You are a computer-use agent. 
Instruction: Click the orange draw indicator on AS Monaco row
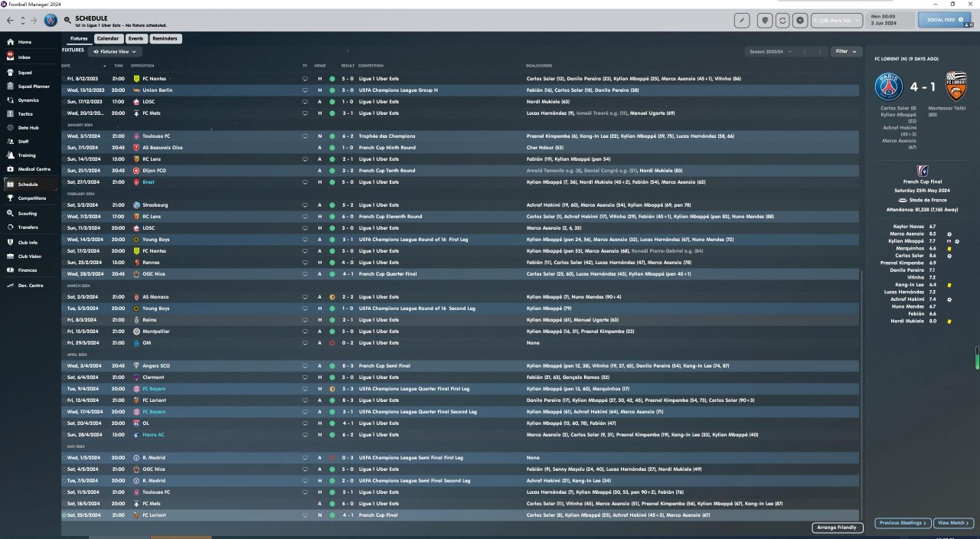point(332,297)
